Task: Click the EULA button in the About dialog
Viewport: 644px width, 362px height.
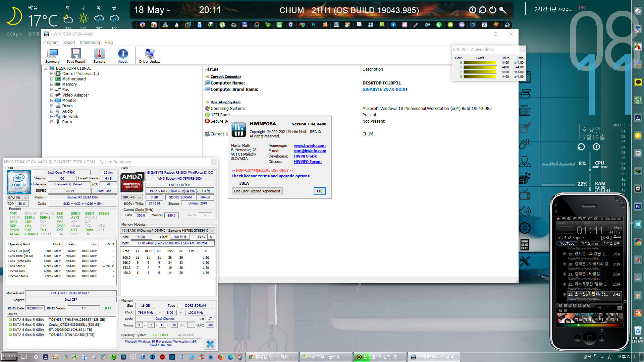Action: (257, 191)
